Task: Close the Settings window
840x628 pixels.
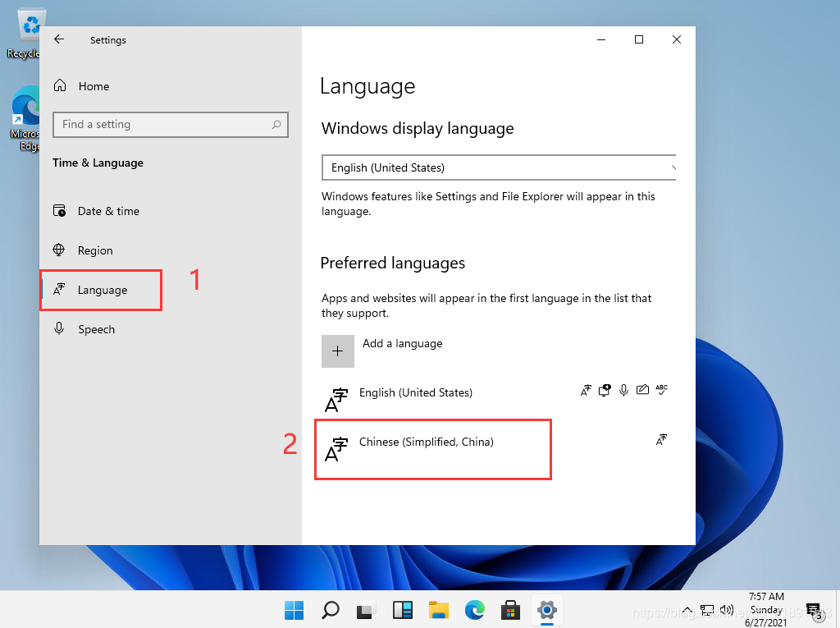Action: 677,39
